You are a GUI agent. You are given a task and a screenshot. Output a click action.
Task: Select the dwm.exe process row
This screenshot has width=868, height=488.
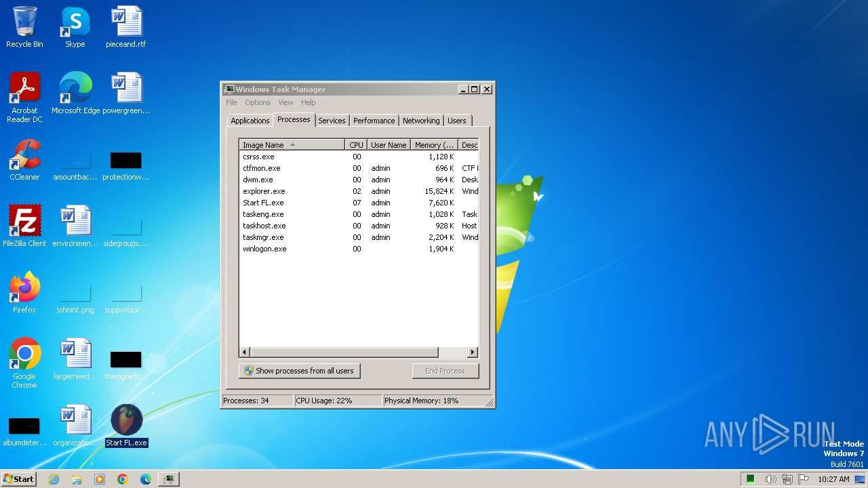click(x=359, y=180)
